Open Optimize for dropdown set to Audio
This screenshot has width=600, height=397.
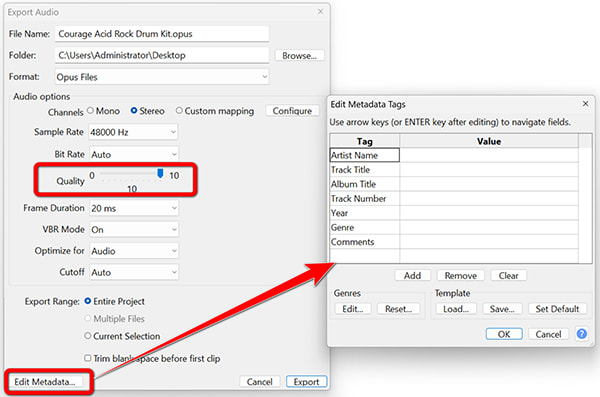[x=134, y=251]
